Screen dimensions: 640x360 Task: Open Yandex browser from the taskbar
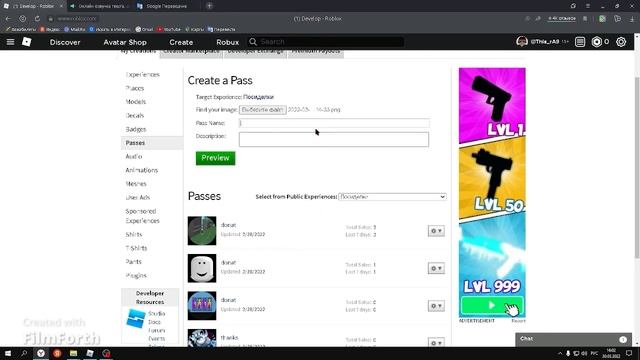[x=41, y=353]
